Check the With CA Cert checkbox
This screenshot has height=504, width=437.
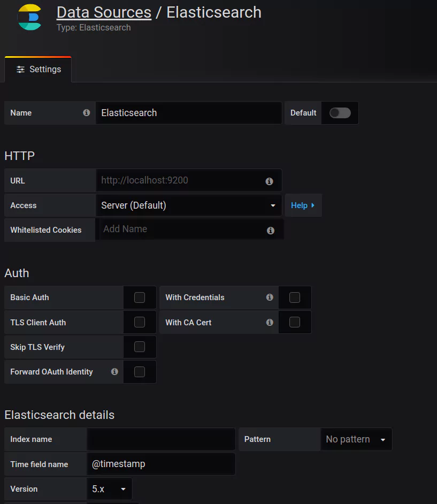click(x=295, y=322)
